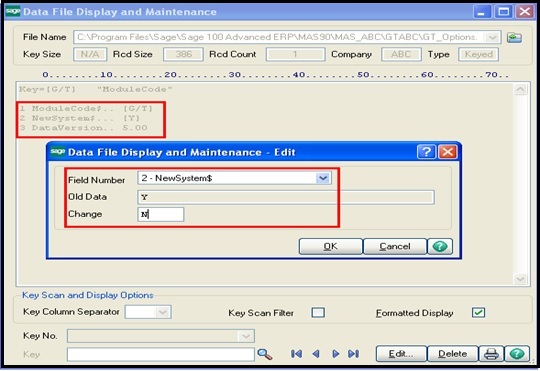Toggle the Key Scan Filter checkbox
Screen dimensions: 540x371
(318, 312)
